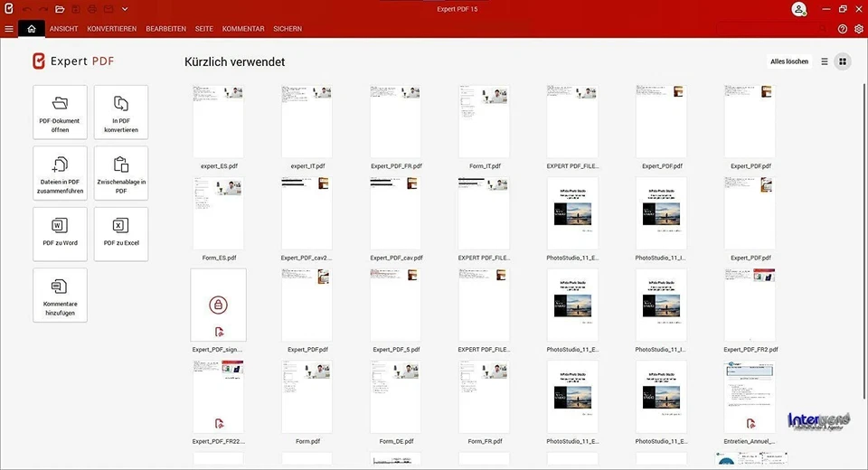Expand the quick access toolbar dropdown chevron
Viewport: 868px width, 470px height.
coord(125,9)
